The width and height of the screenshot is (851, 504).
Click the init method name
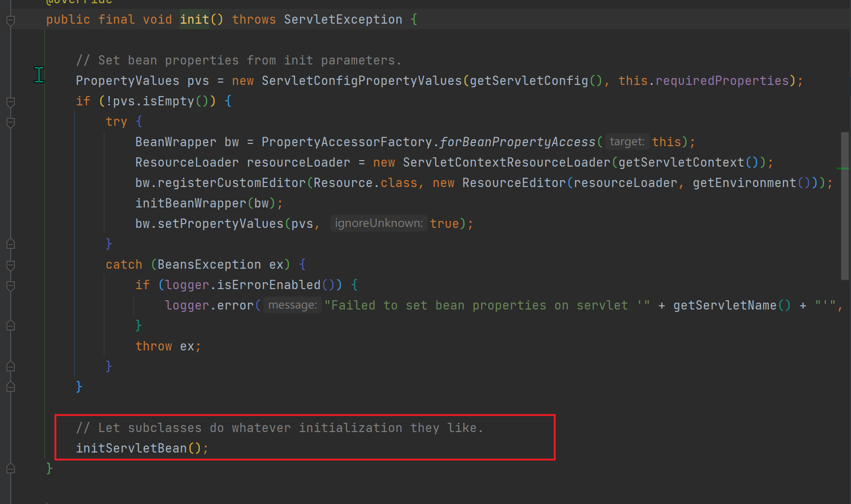[x=195, y=19]
